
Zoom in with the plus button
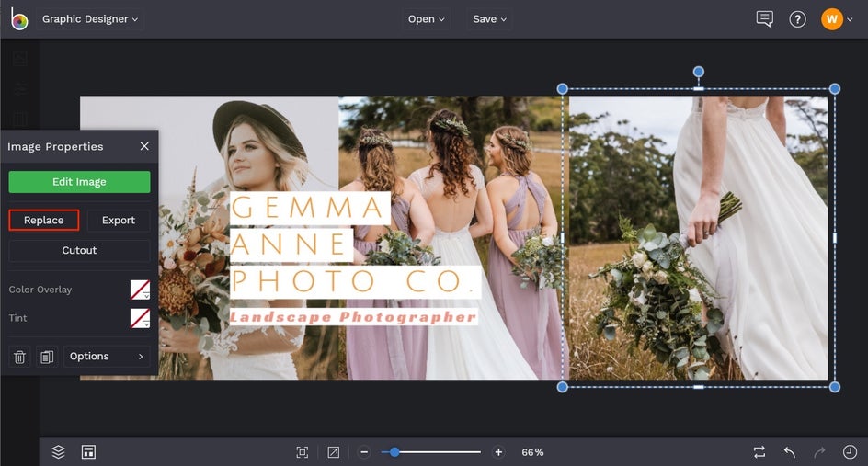point(498,452)
